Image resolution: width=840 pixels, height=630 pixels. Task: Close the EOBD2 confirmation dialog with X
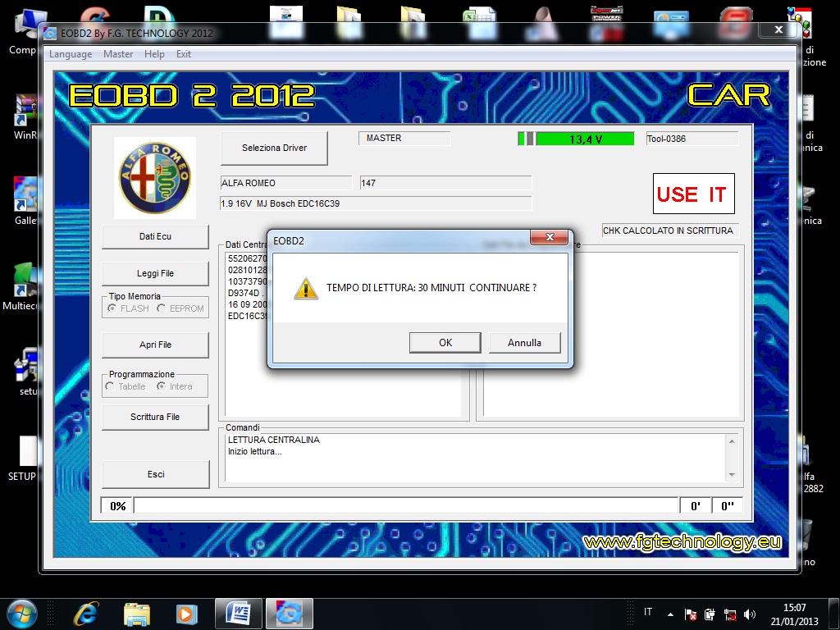tap(549, 237)
